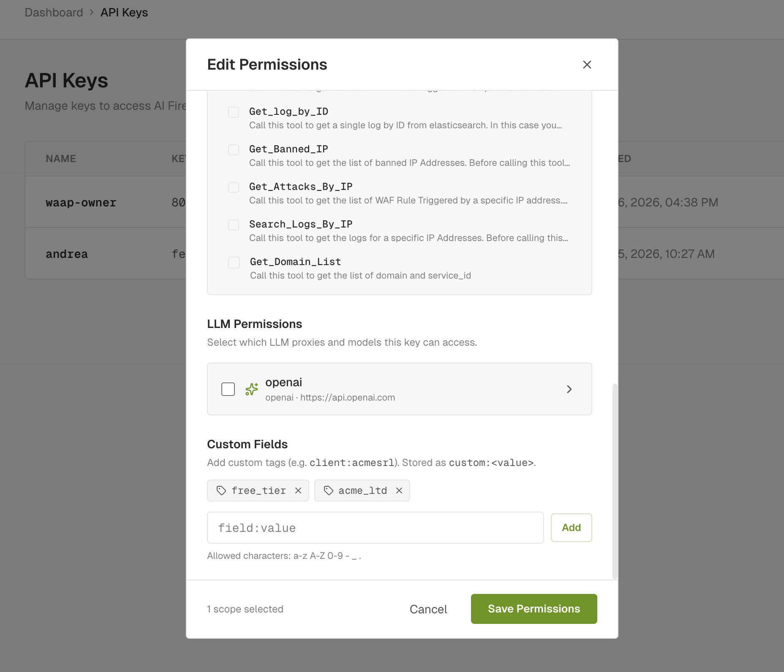Remove the acme_ltd custom tag
Viewport: 784px width, 672px height.
399,490
